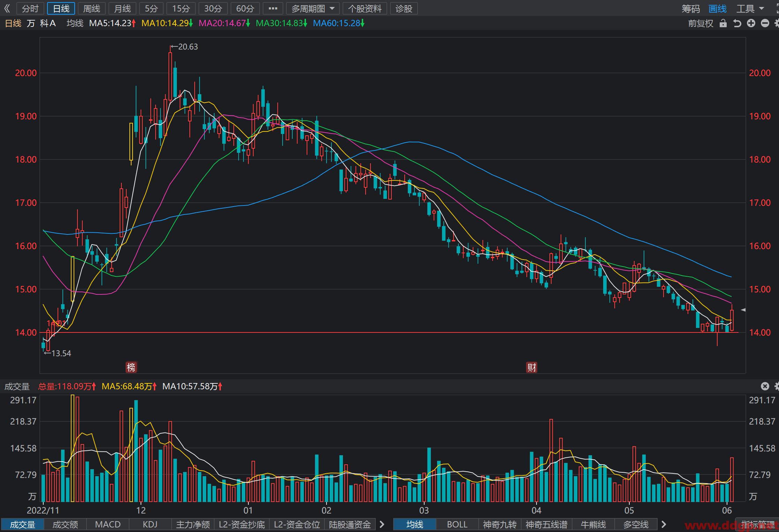
Task: Select the BOLL overlay tab
Action: (x=457, y=524)
